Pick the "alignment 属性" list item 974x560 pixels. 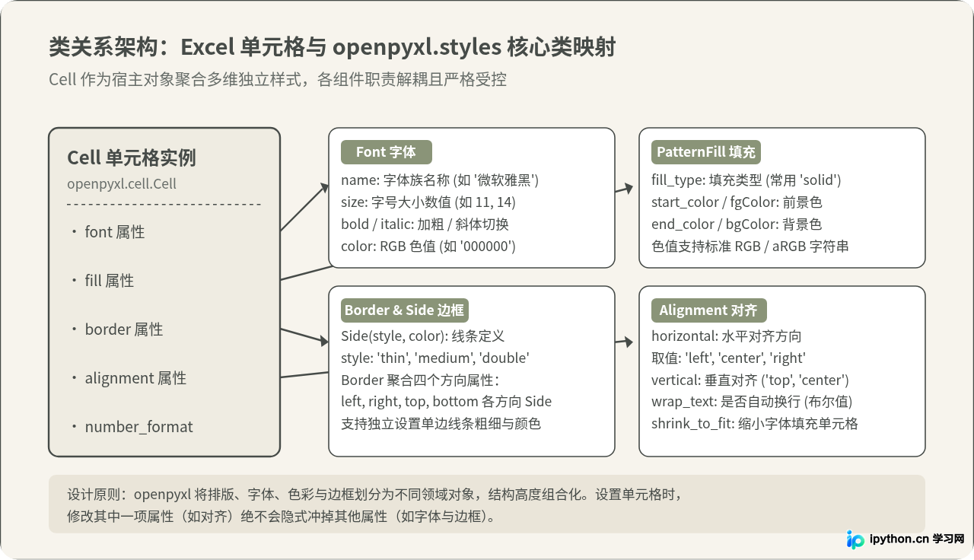pos(135,378)
